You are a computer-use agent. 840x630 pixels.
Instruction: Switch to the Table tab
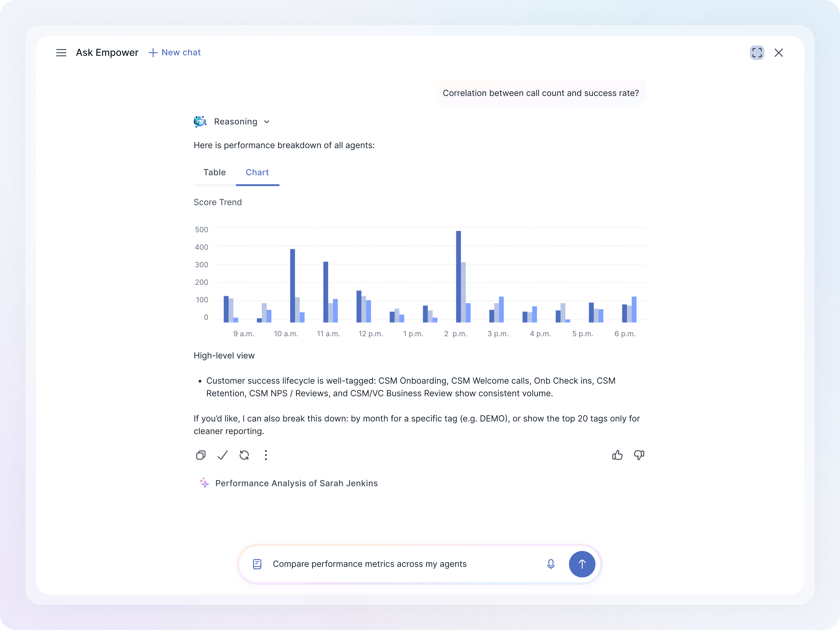[214, 172]
